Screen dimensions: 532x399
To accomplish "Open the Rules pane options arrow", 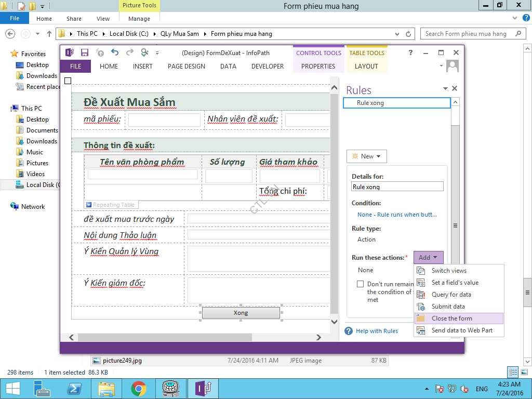I will tap(445, 89).
